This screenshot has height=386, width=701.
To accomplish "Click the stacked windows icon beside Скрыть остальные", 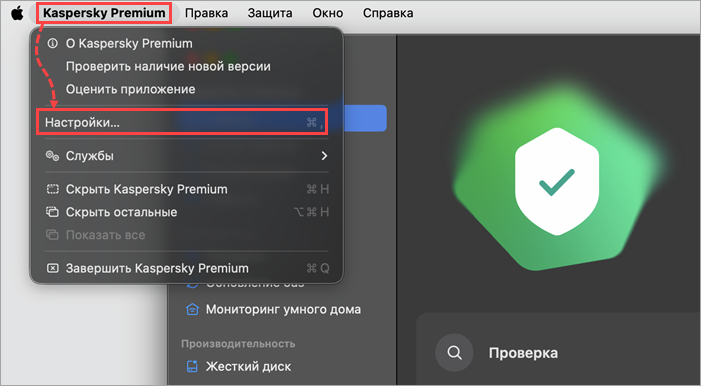I will [x=53, y=212].
